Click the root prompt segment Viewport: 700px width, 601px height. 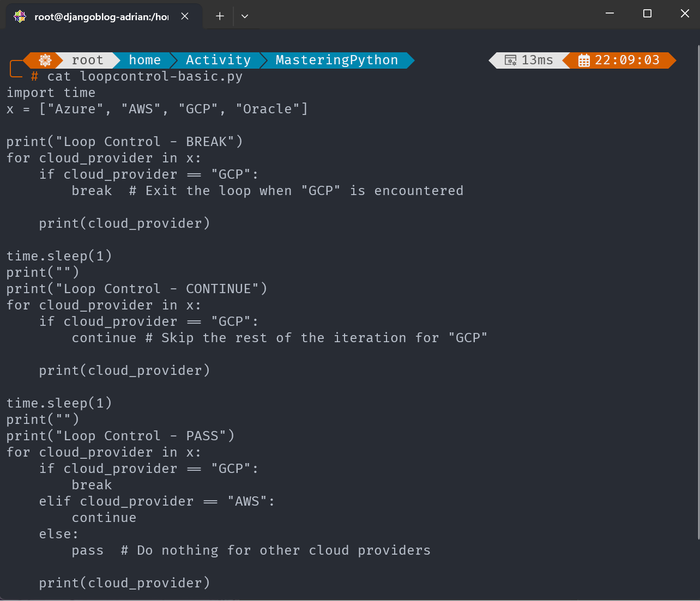[x=87, y=60]
